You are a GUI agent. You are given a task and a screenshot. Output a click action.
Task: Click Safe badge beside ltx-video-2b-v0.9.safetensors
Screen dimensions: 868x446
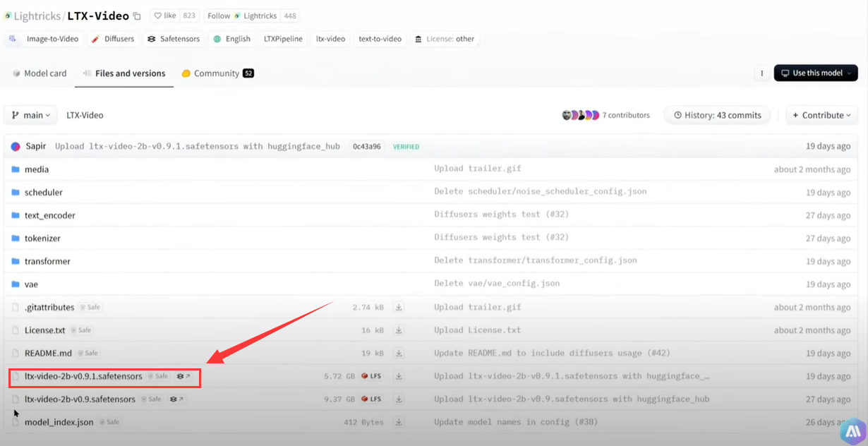[x=152, y=399]
